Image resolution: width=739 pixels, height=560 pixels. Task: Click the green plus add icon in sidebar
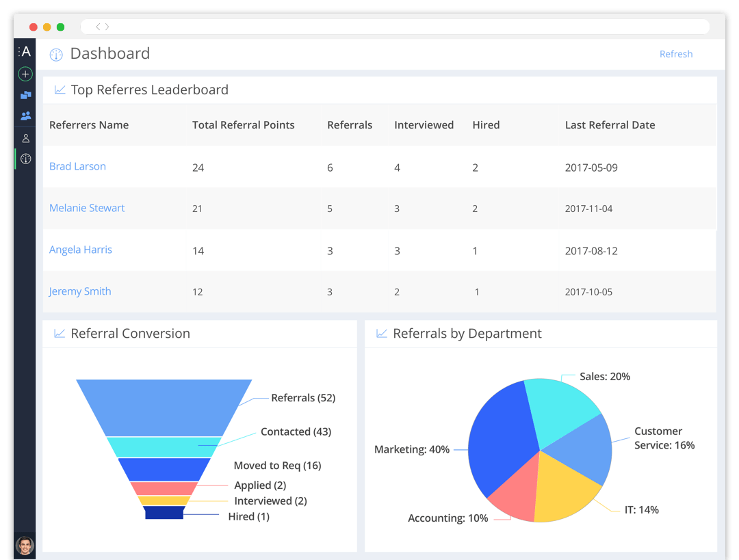(25, 74)
